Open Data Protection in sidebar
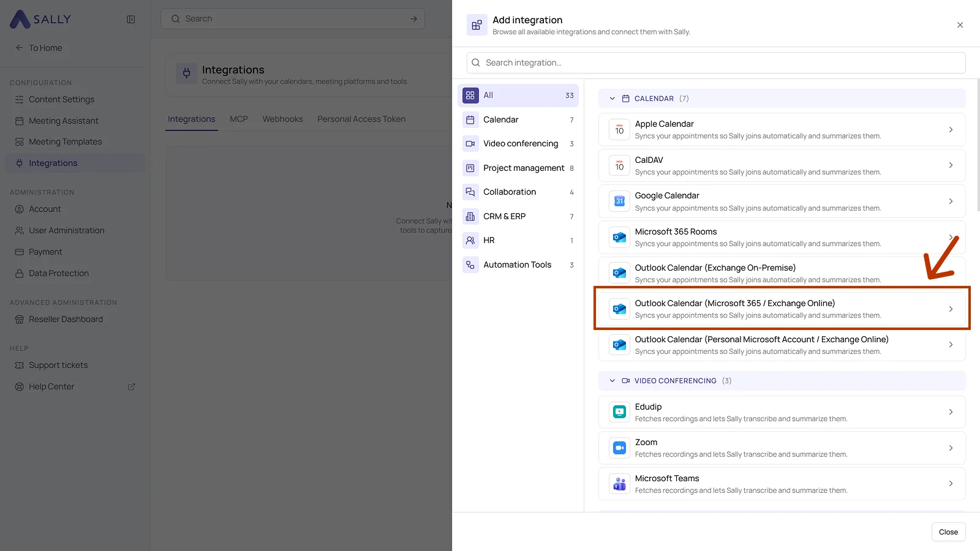Image resolution: width=980 pixels, height=551 pixels. tap(75, 273)
